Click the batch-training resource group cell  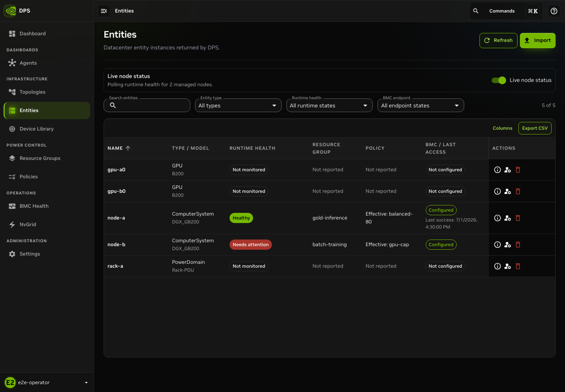coord(330,245)
